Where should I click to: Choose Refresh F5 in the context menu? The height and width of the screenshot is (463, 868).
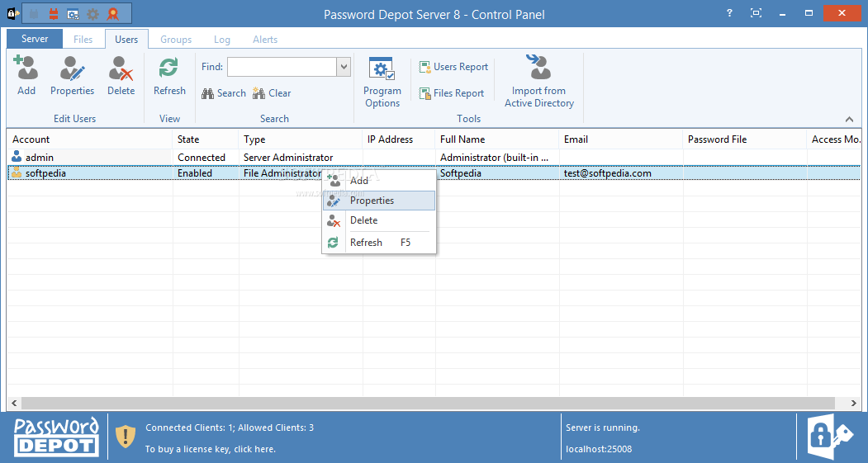[379, 243]
